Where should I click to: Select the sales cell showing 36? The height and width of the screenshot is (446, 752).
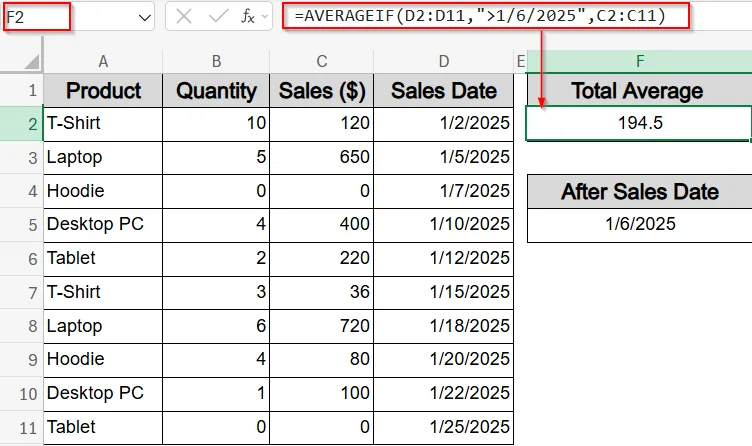(x=322, y=293)
